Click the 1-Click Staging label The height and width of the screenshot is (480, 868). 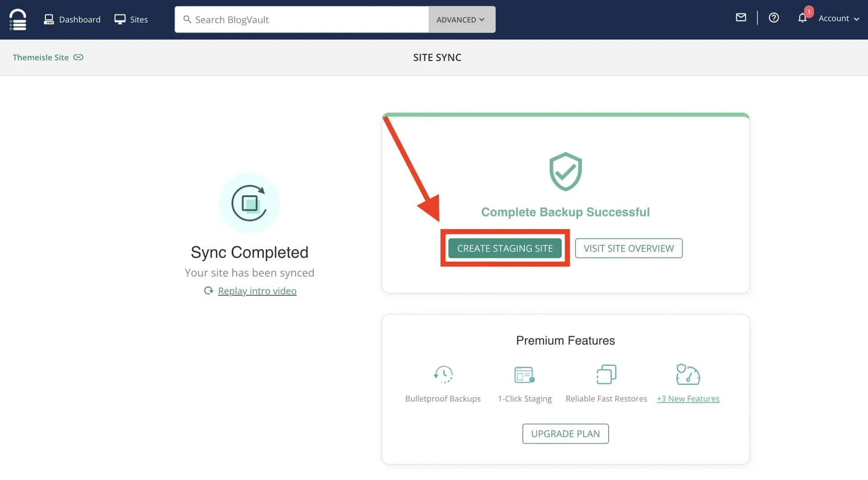(524, 399)
